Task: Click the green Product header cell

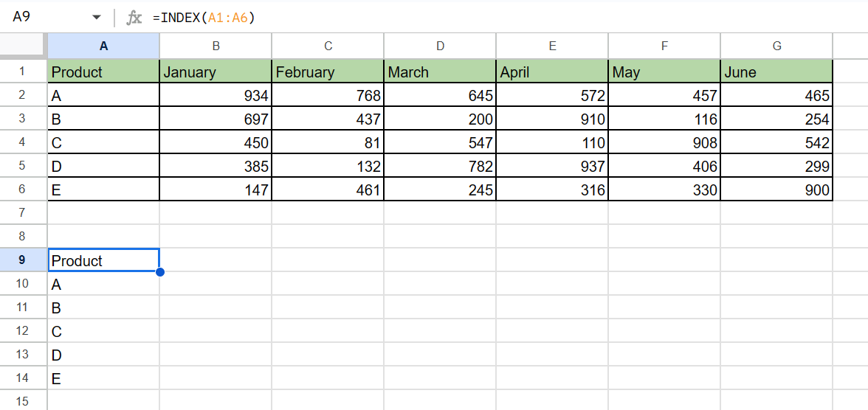Action: (103, 72)
